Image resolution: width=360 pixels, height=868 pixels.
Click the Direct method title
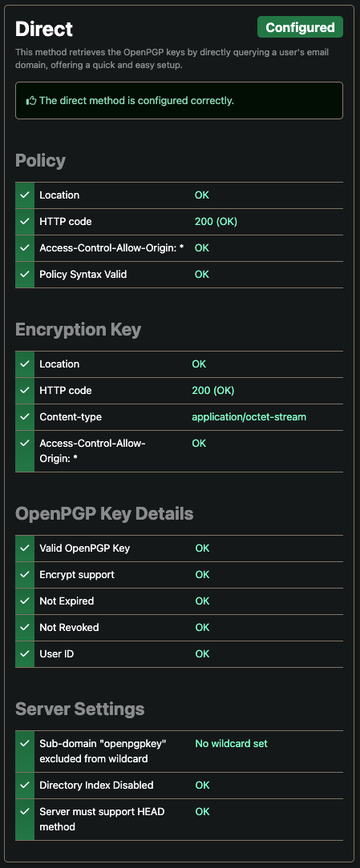tap(44, 29)
